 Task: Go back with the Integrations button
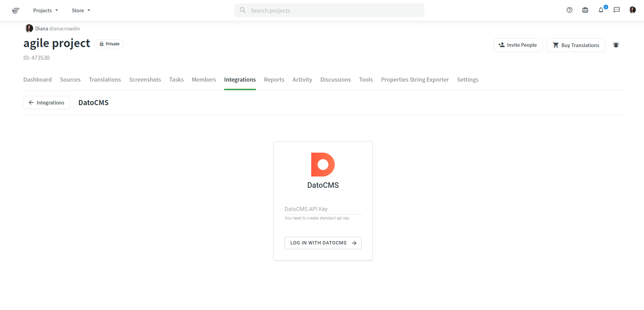pos(46,102)
